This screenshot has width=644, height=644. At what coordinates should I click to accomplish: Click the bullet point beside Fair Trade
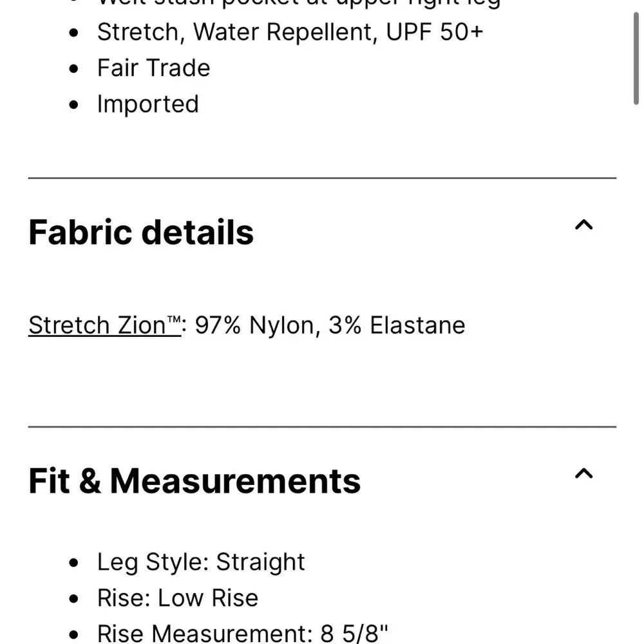click(73, 68)
